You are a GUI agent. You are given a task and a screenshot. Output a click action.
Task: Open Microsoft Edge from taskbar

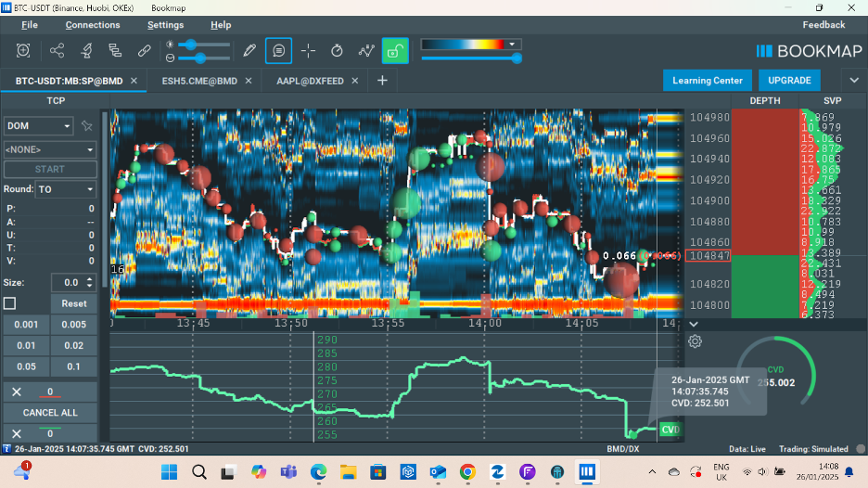[x=318, y=472]
